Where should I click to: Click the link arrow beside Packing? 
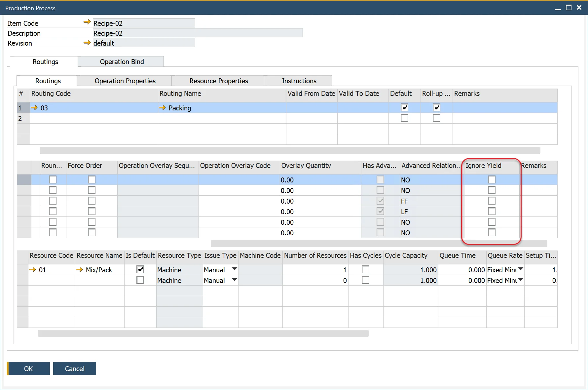(x=162, y=107)
